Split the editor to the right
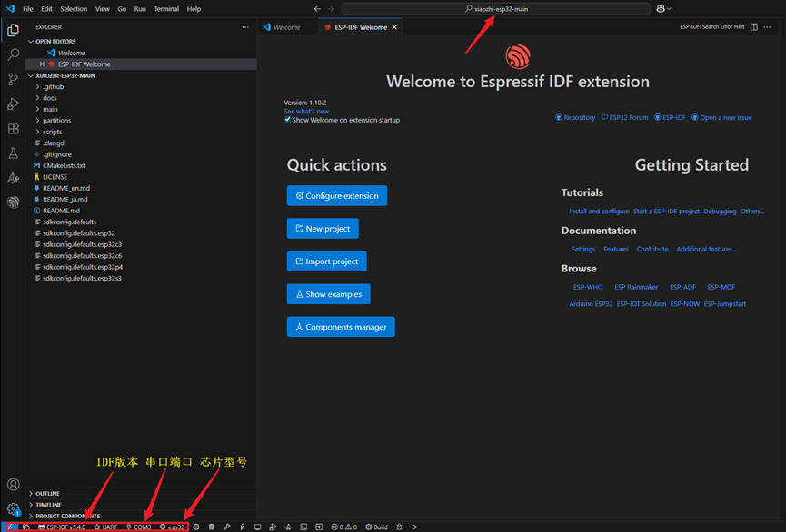 (754, 27)
